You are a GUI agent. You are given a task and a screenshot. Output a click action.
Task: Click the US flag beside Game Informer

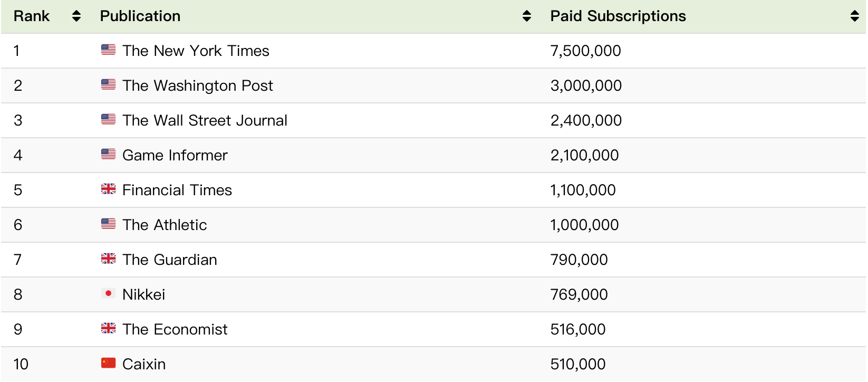click(108, 154)
